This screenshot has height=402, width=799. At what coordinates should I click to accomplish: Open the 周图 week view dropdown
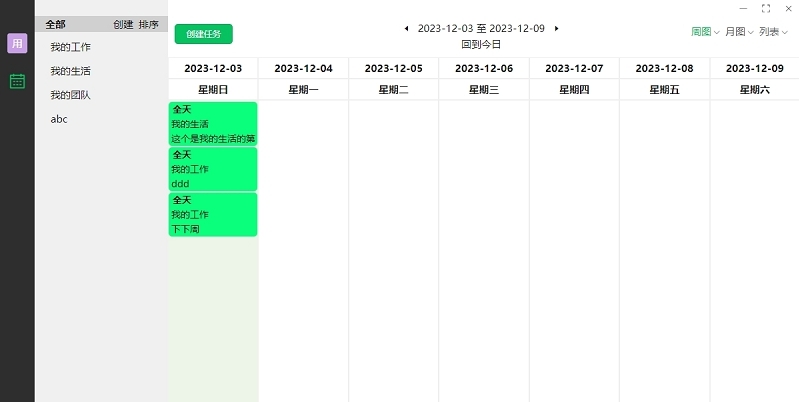pyautogui.click(x=705, y=32)
